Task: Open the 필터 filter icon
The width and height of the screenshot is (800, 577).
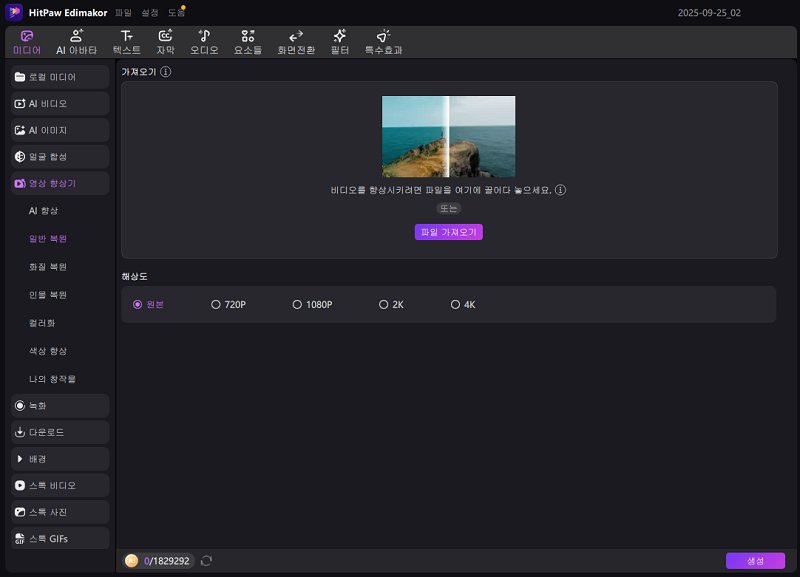Action: (x=339, y=36)
